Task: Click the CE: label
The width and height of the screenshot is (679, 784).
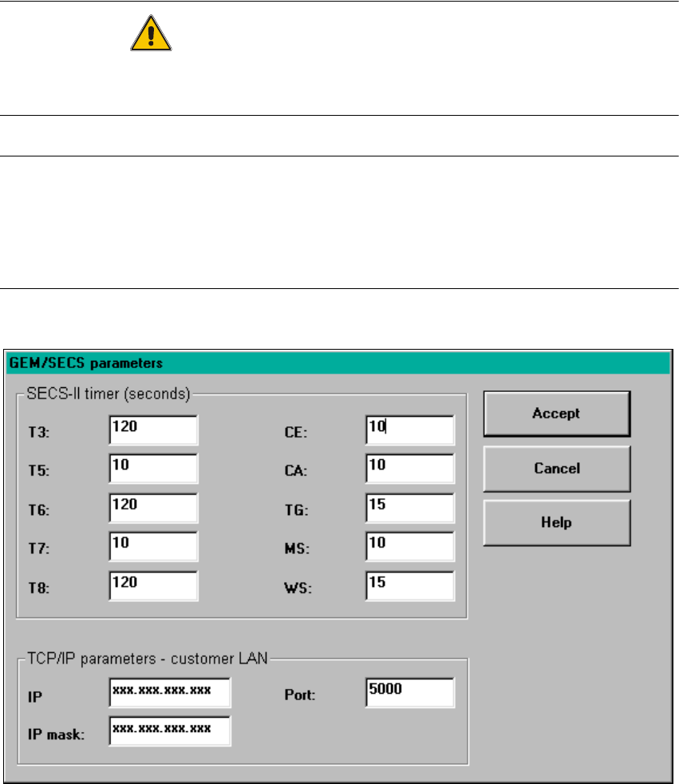Action: pyautogui.click(x=296, y=432)
